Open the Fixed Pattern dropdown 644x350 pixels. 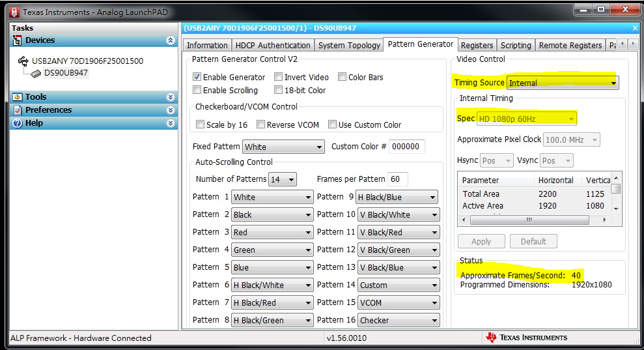coord(283,147)
